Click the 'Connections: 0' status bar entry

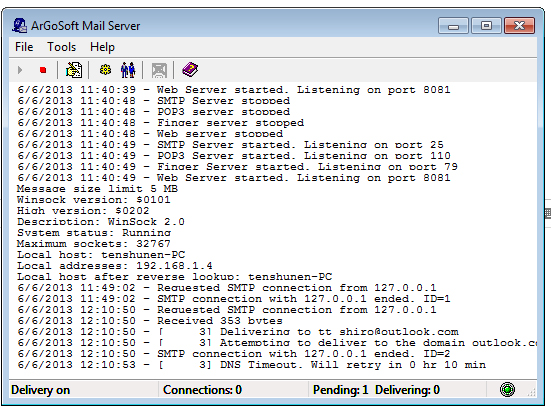202,390
